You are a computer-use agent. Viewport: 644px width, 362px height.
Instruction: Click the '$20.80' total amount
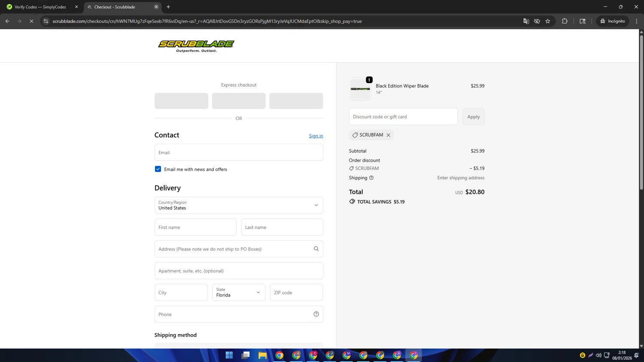tap(475, 192)
